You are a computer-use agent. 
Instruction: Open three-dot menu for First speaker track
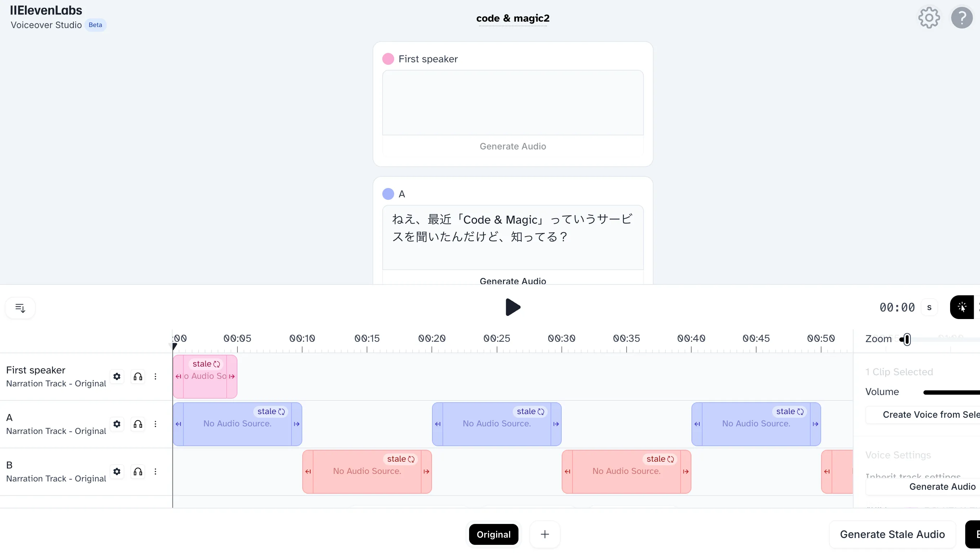click(x=156, y=377)
